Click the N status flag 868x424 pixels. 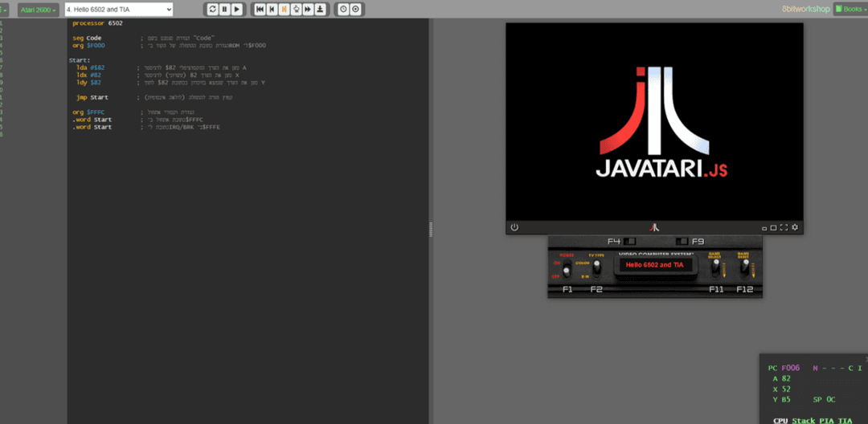pos(816,368)
